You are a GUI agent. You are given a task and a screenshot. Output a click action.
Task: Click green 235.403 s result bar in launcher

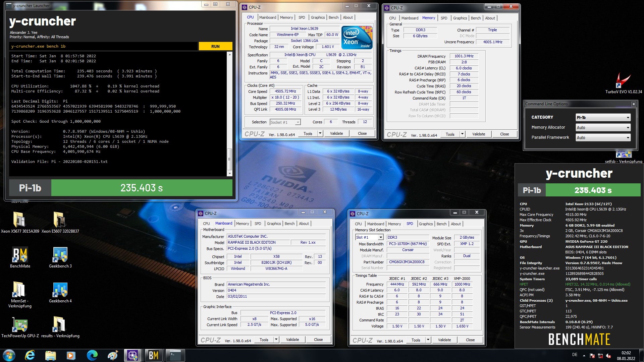pyautogui.click(x=142, y=188)
